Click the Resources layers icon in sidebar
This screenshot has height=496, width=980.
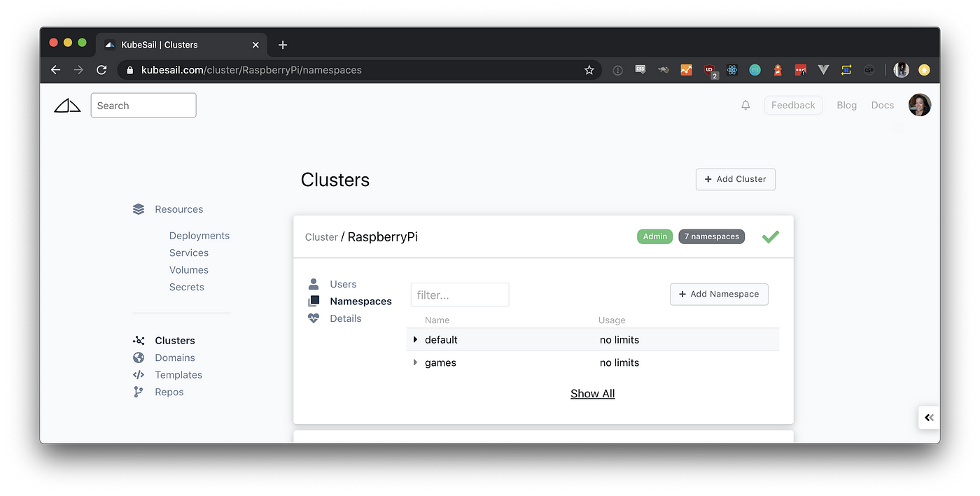click(139, 209)
